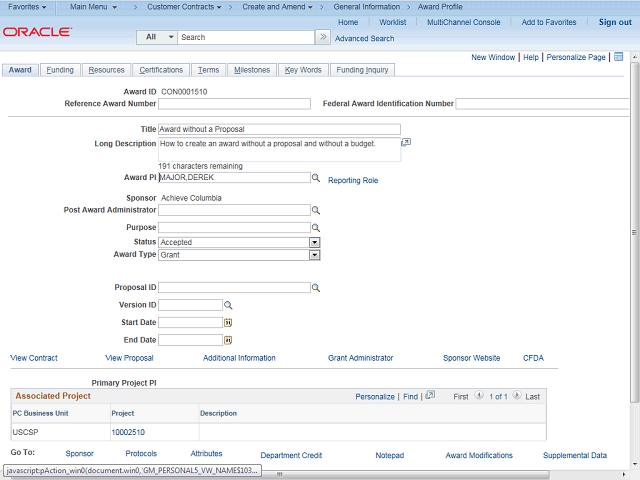Open the search scope All dropdown
Image resolution: width=640 pixels, height=480 pixels.
point(158,37)
